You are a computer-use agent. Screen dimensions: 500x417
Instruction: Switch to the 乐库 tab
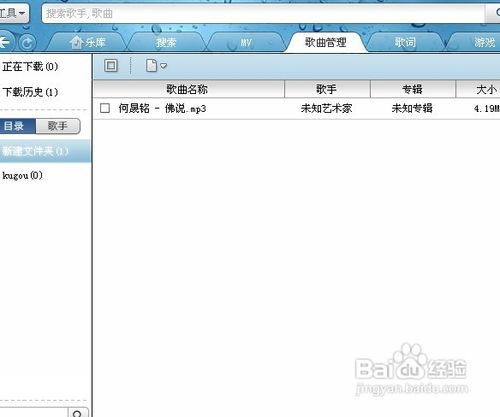(x=88, y=42)
